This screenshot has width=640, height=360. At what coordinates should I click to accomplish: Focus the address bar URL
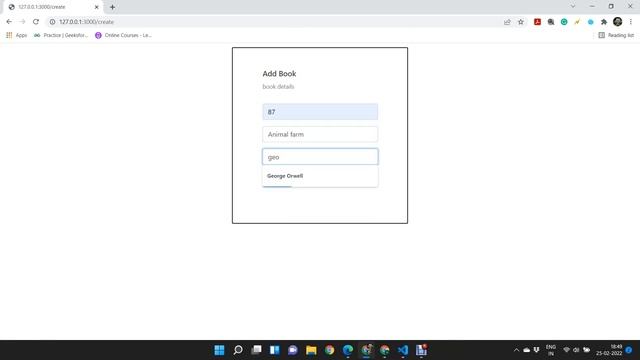(x=86, y=22)
